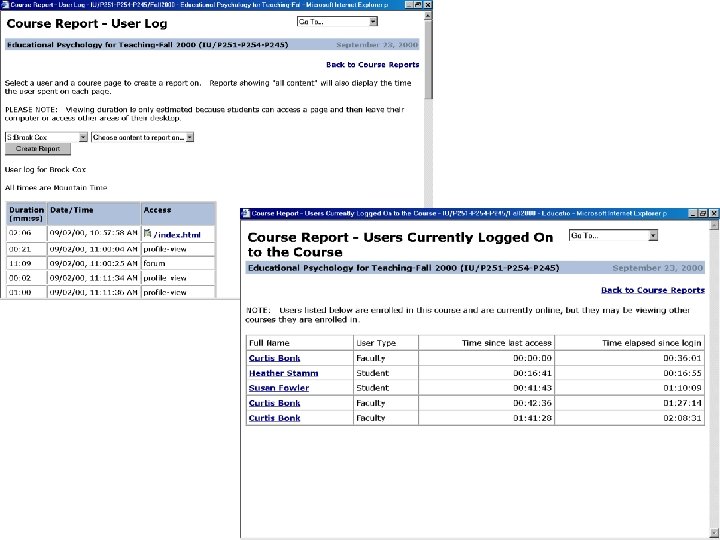Follow Back to Course Reports link in Logged On window
Screen dimensions: 720x540
652,290
